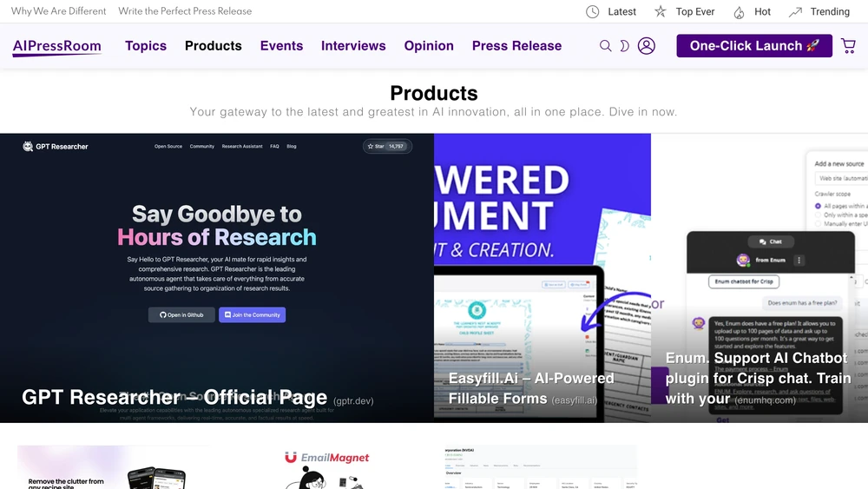Open the Press Release section
The width and height of the screenshot is (868, 489).
[516, 46]
